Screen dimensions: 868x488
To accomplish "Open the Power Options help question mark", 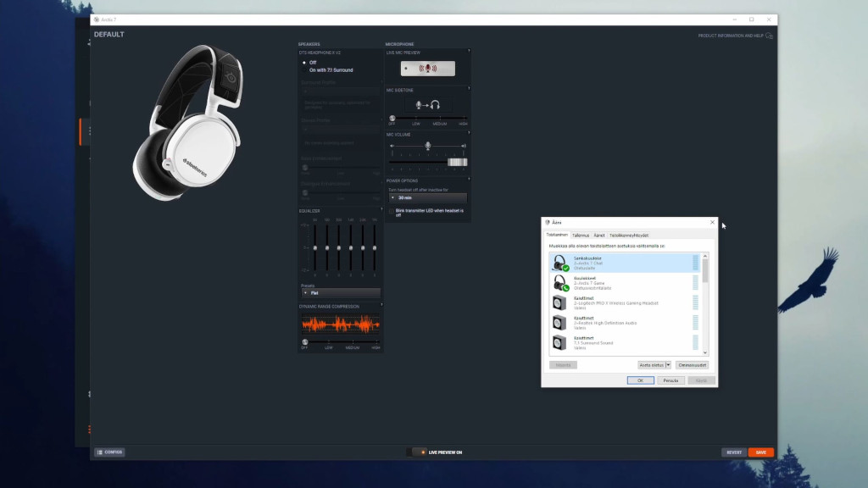I will pos(469,180).
